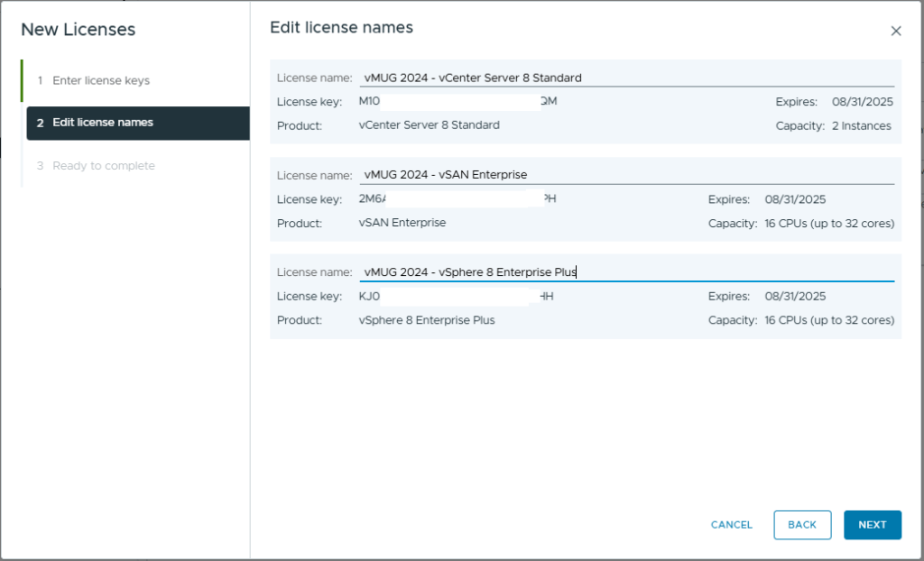Close the New Licenses dialog with X
Screen dimensions: 924x561
point(895,31)
